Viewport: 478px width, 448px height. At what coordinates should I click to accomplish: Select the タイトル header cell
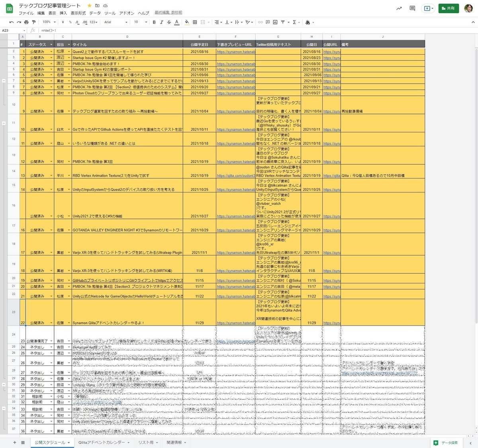tap(127, 44)
